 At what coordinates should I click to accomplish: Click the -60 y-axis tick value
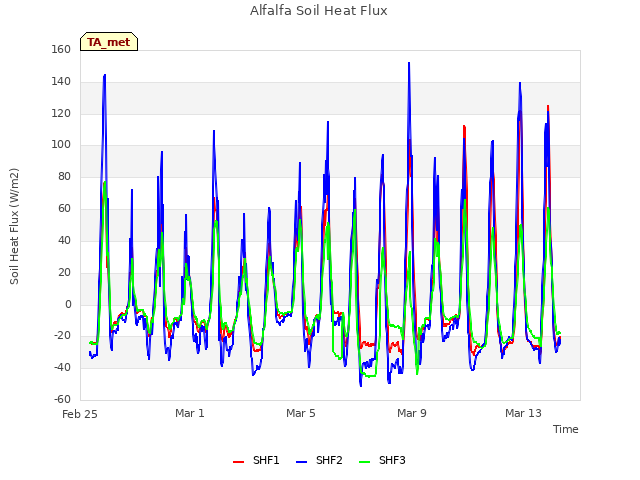click(x=62, y=399)
